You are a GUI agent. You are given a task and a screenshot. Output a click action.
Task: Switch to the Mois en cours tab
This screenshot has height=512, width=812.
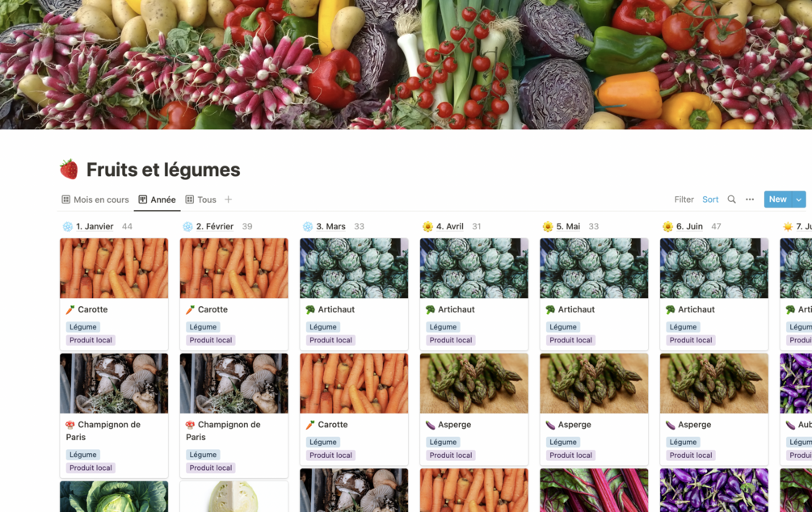(95, 199)
